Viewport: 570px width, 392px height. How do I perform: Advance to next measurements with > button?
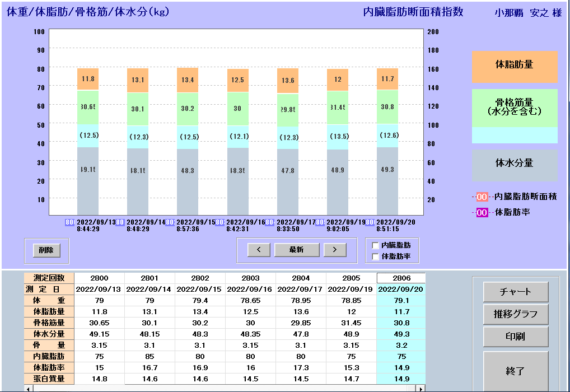[335, 250]
